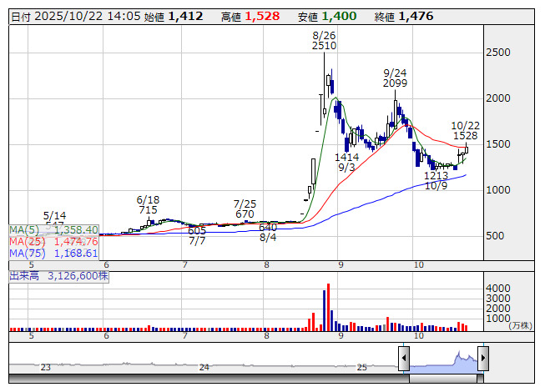Click year 23 in the navigator timeline
The width and height of the screenshot is (545, 392).
(46, 367)
